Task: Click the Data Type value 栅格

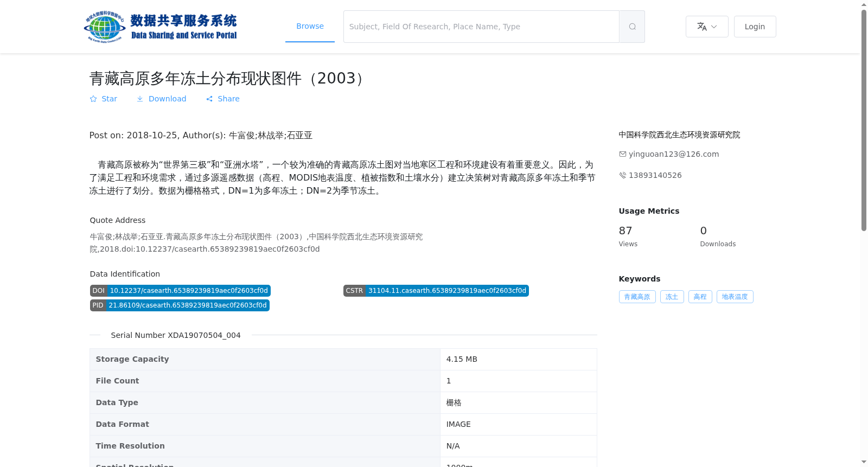Action: click(454, 402)
